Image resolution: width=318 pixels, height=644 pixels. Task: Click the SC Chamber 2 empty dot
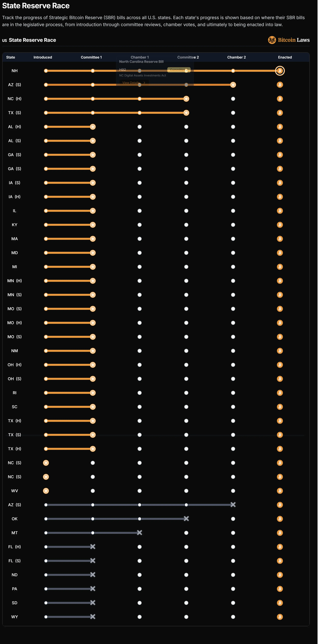[x=233, y=407]
